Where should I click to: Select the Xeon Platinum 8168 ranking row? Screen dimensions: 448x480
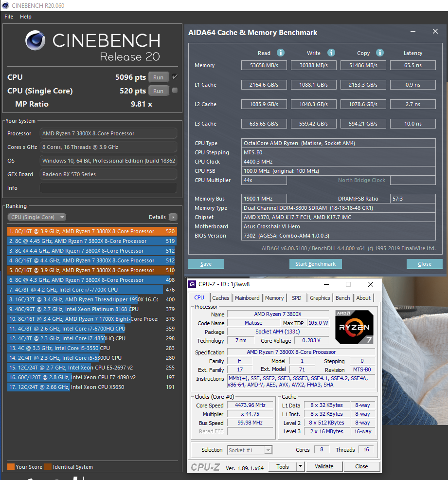point(92,309)
